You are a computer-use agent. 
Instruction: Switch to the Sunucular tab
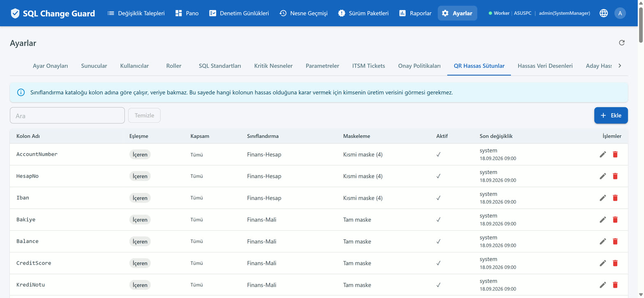94,66
